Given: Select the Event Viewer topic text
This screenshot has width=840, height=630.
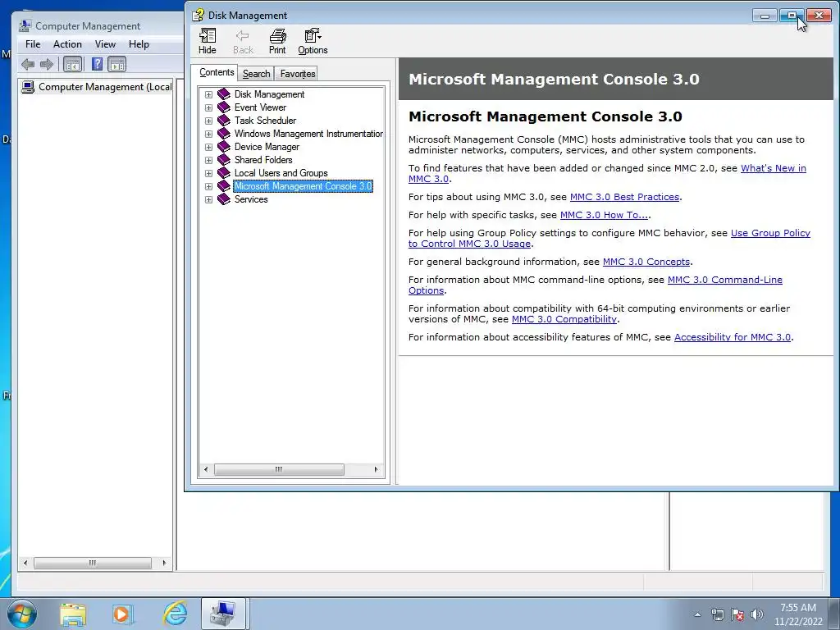Looking at the screenshot, I should coord(260,107).
